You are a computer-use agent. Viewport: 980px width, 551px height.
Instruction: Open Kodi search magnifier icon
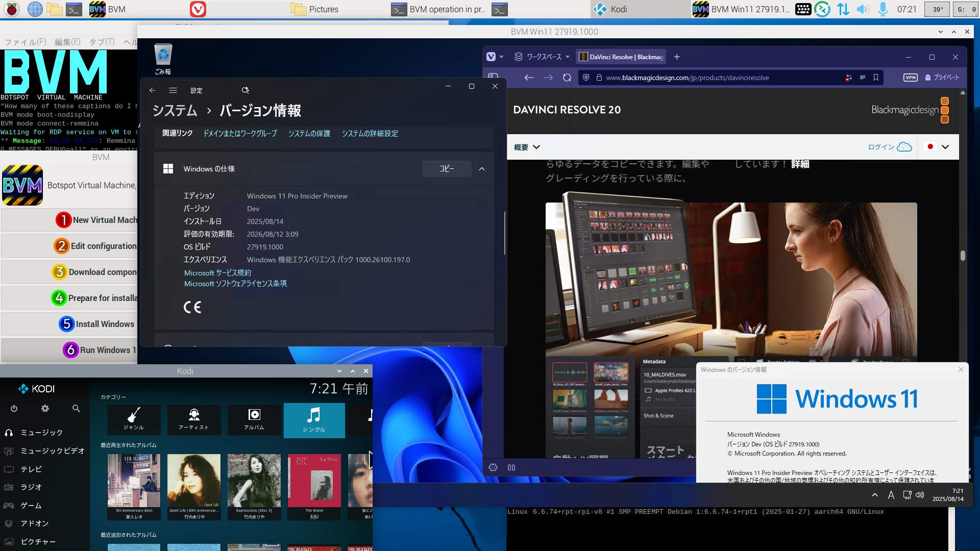click(x=76, y=408)
